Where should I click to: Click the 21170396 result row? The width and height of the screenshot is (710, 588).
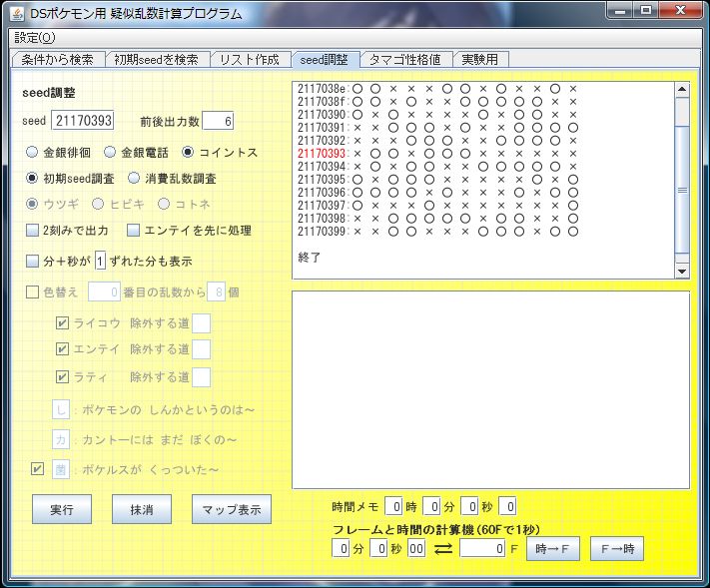pos(437,193)
